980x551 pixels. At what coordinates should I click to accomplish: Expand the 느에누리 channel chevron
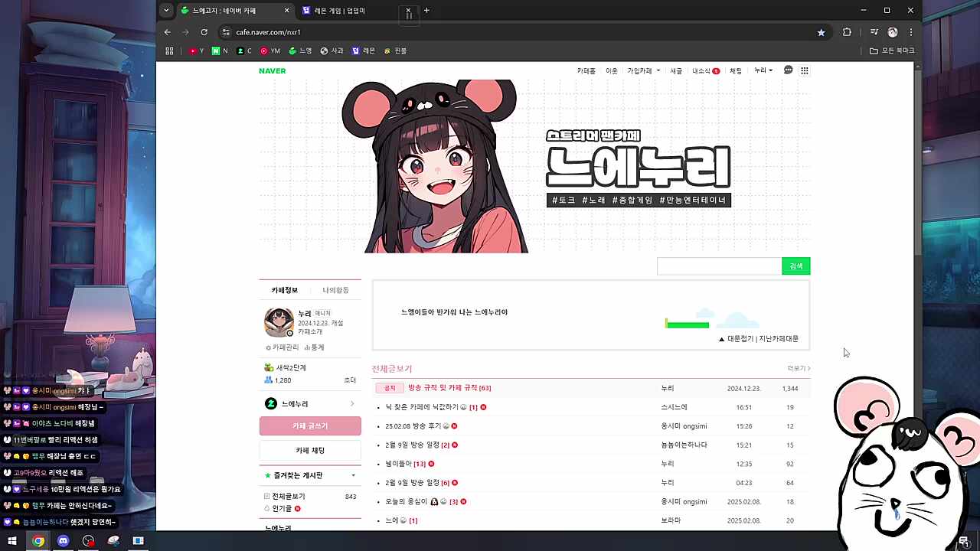click(352, 404)
